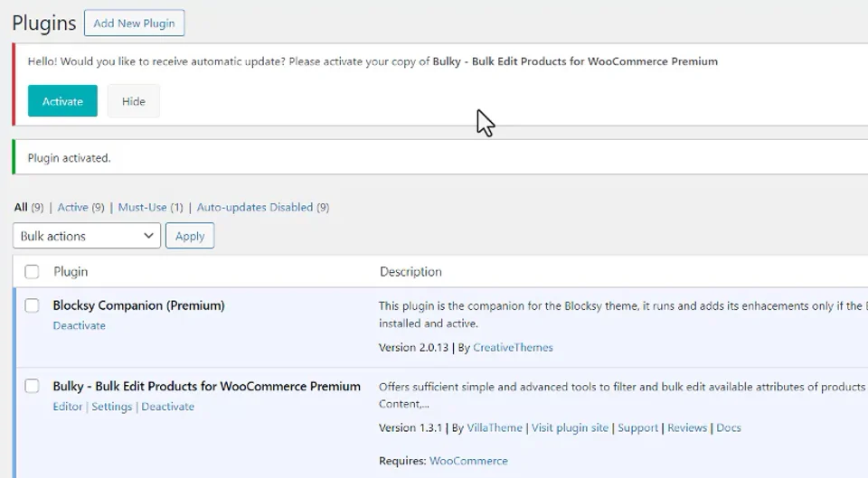Viewport: 868px width, 478px height.
Task: Click the 'Plugin activated.' notice text
Action: coord(70,157)
